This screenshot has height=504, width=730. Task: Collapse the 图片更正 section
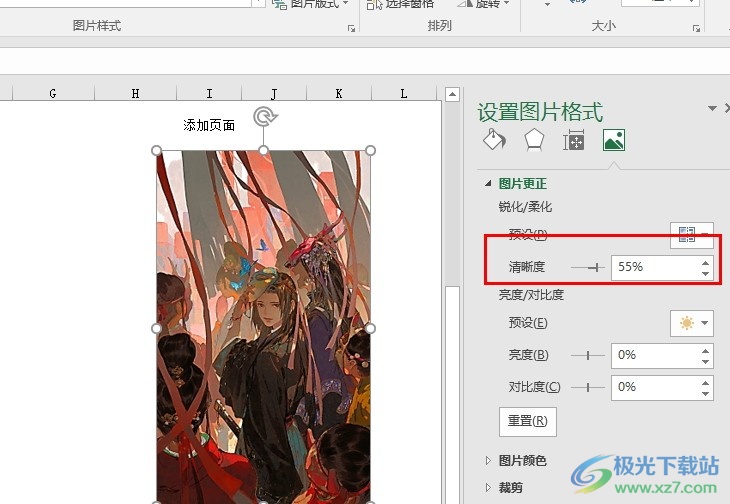(488, 183)
